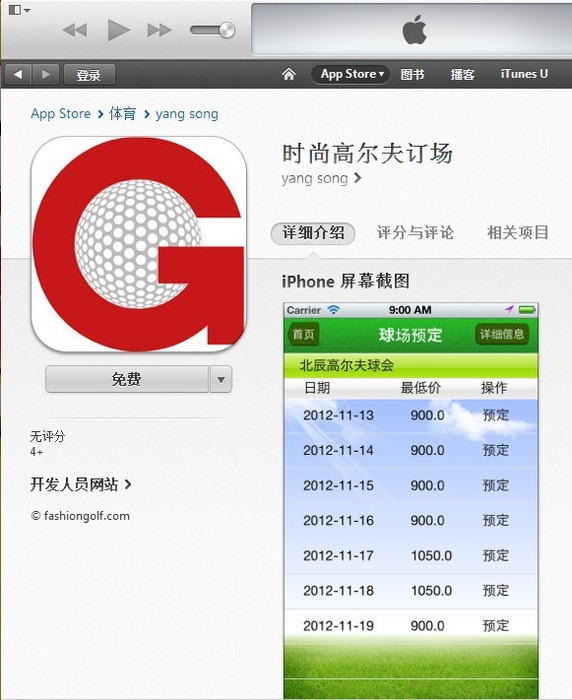This screenshot has width=572, height=700.
Task: Open the App Store dropdown menu
Action: pyautogui.click(x=351, y=74)
